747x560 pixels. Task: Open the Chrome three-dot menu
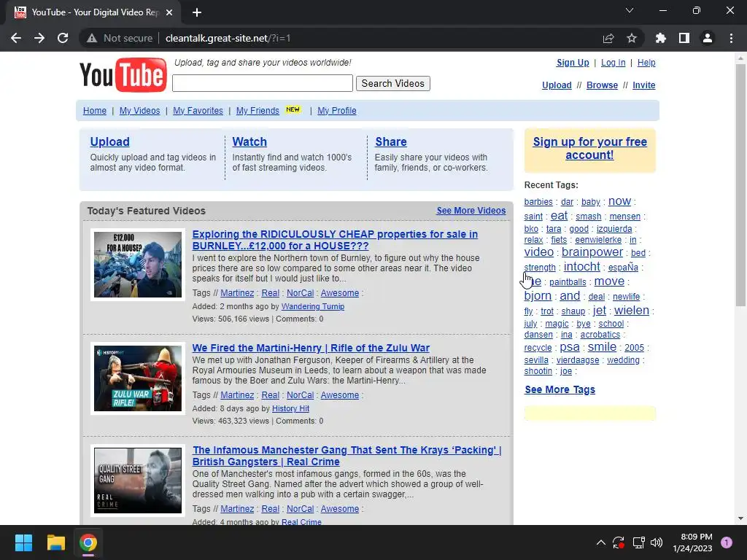pos(731,38)
